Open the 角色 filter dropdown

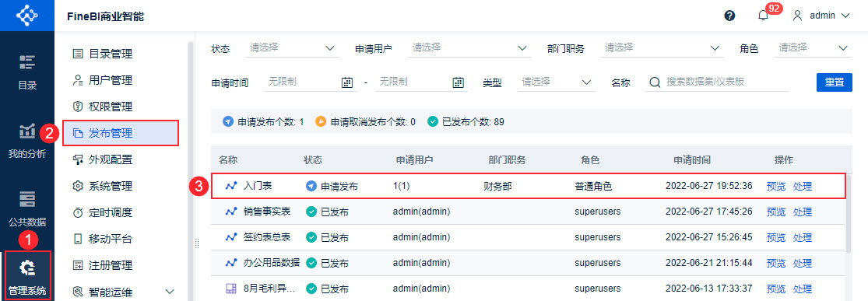[x=813, y=48]
